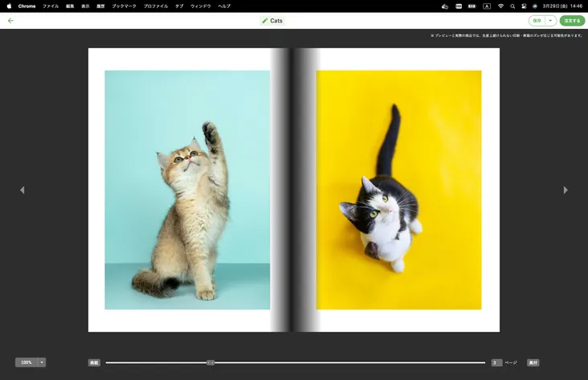Click the pencil icon beside Cats title
Viewport: 588px width, 380px height.
tap(265, 21)
